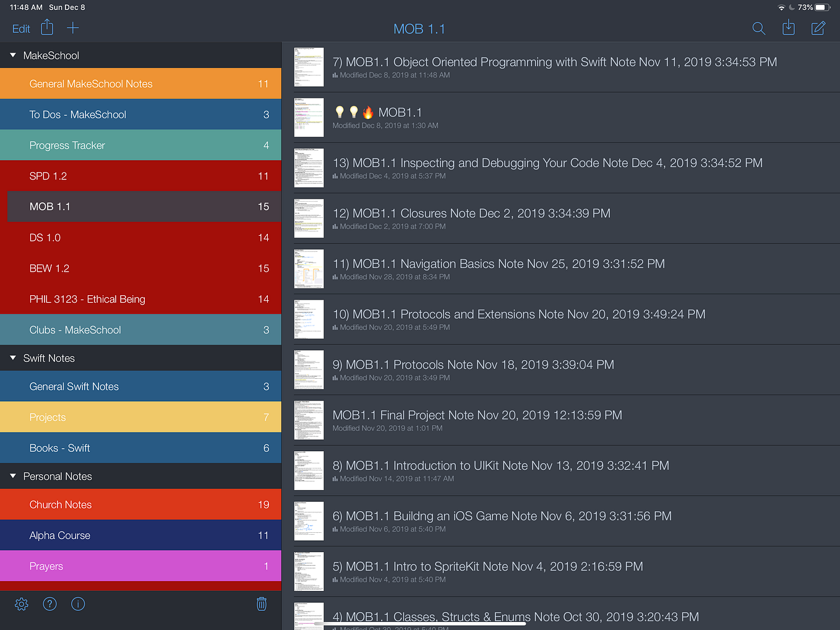Open note 9) MOB1.1 Protocols
This screenshot has width=840, height=630.
[x=561, y=369]
